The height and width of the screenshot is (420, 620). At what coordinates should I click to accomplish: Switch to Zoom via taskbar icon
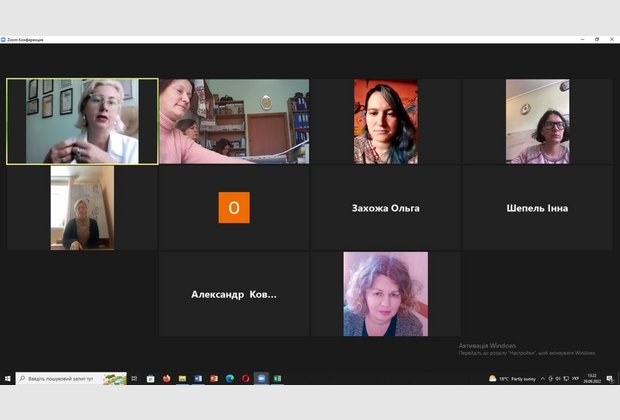pyautogui.click(x=261, y=379)
